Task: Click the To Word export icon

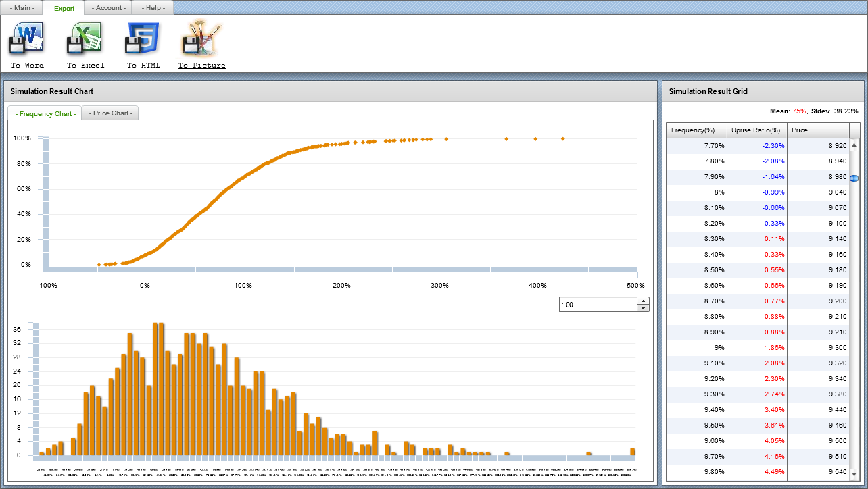Action: 27,39
